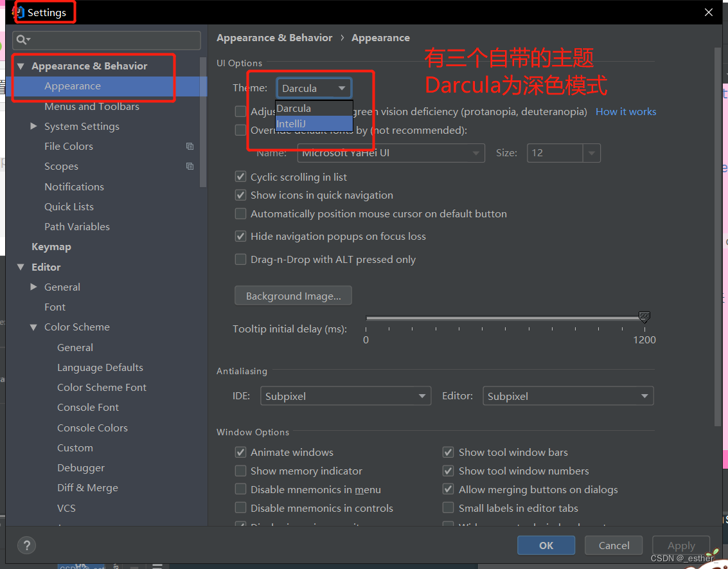Screen dimensions: 728x569
Task: Open VCS color scheme settings
Action: click(x=66, y=508)
